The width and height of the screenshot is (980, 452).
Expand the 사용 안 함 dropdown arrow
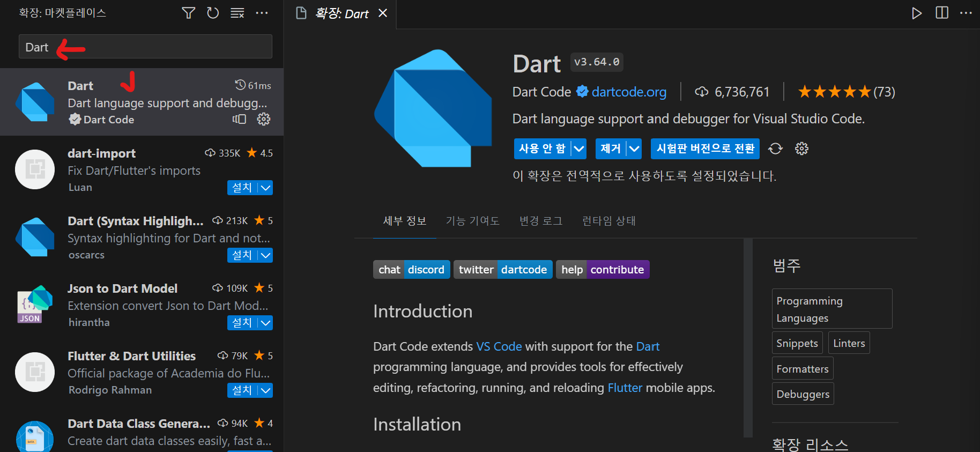(x=578, y=149)
